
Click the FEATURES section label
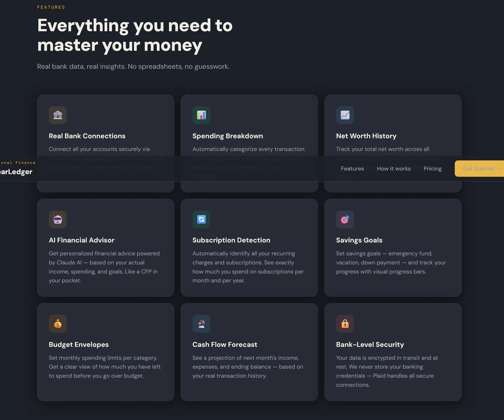(x=51, y=7)
